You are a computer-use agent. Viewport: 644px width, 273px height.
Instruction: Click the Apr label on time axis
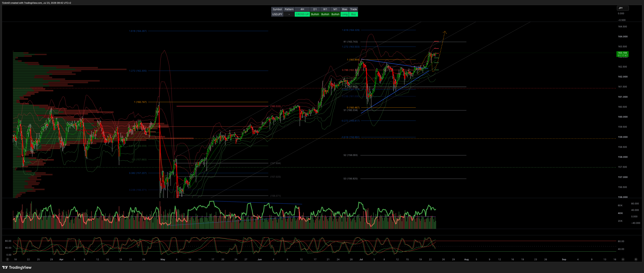coord(61,259)
